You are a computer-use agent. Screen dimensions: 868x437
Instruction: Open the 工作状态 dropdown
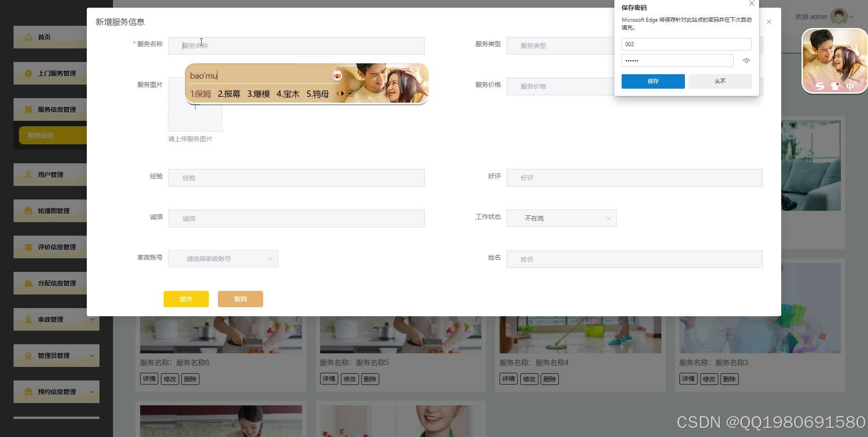pos(561,218)
